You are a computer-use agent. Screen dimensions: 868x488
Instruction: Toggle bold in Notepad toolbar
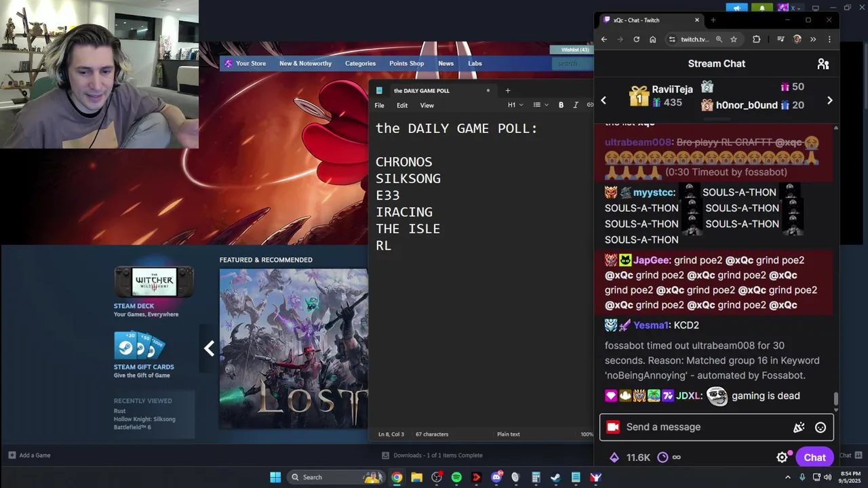561,105
